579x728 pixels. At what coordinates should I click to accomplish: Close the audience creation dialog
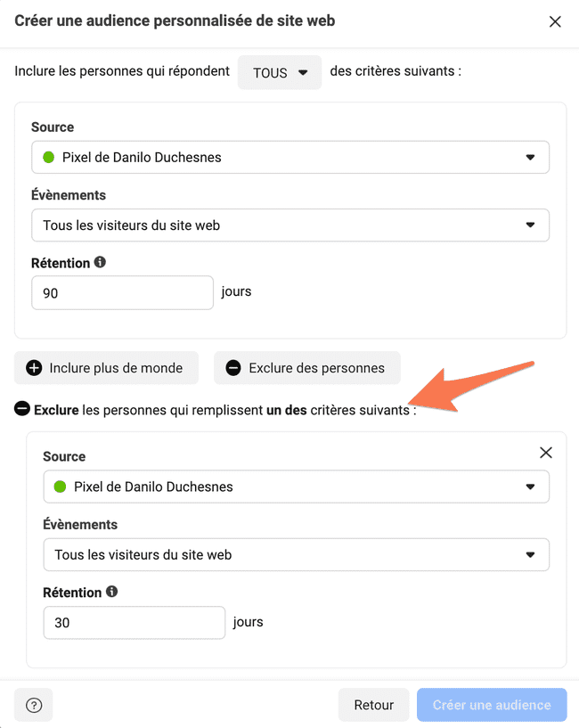[555, 21]
